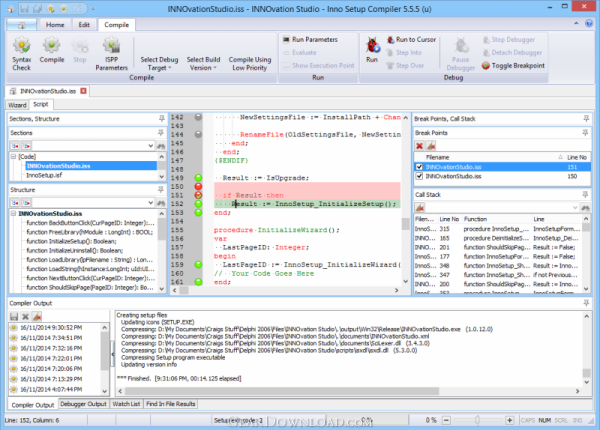The image size is (600, 430).
Task: Click the zoom out minus button
Action: tap(446, 420)
